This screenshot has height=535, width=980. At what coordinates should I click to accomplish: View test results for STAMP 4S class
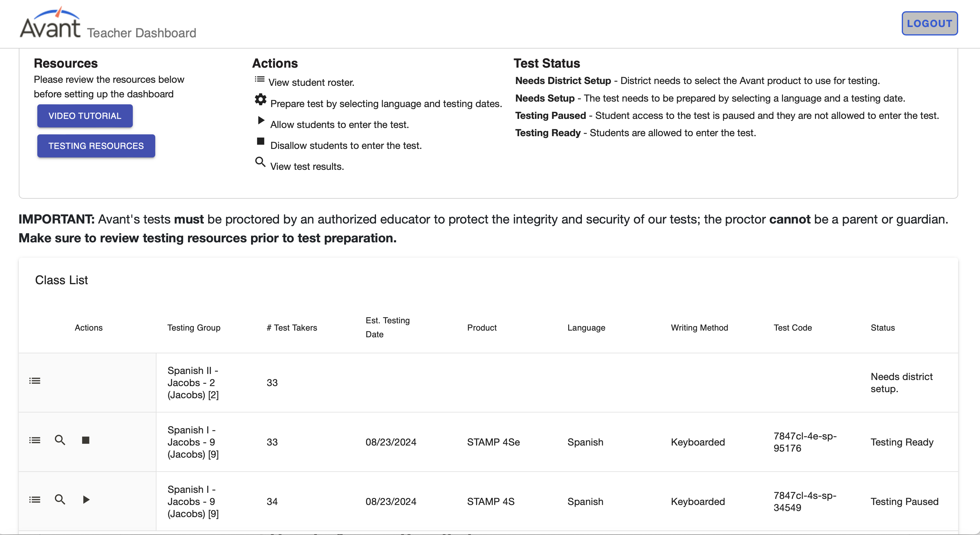pyautogui.click(x=60, y=500)
